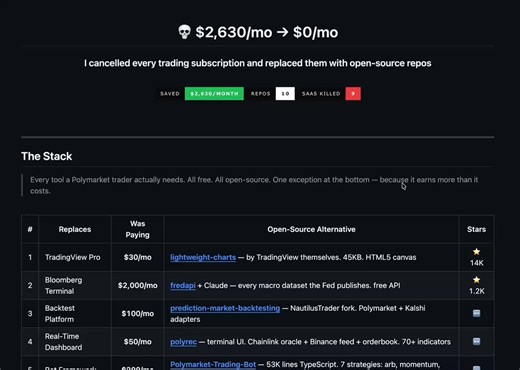Screen dimensions: 520x370
Task: Click the '$30/mo' price cell
Action: [137, 257]
